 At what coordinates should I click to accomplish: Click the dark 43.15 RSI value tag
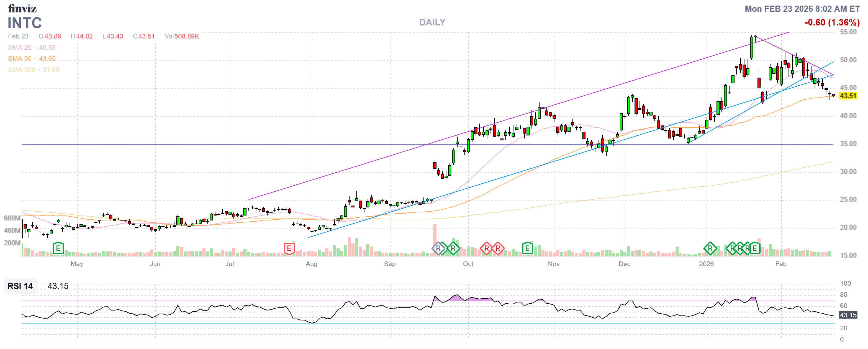point(848,315)
